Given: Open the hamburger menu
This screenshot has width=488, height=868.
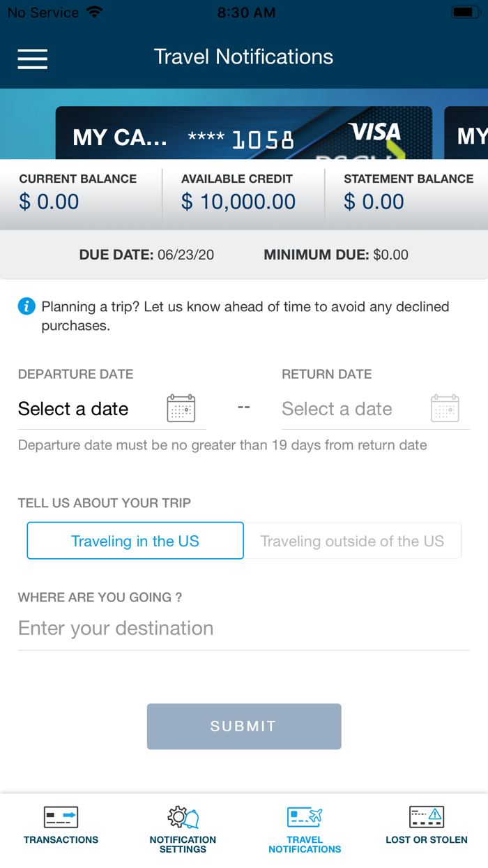Looking at the screenshot, I should [33, 59].
